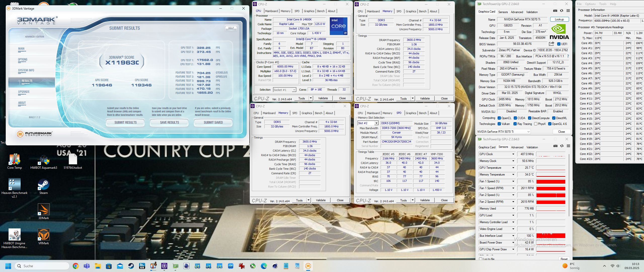This screenshot has height=272, width=644.
Task: Open Microsoft Teams from the taskbar
Action: (87, 266)
